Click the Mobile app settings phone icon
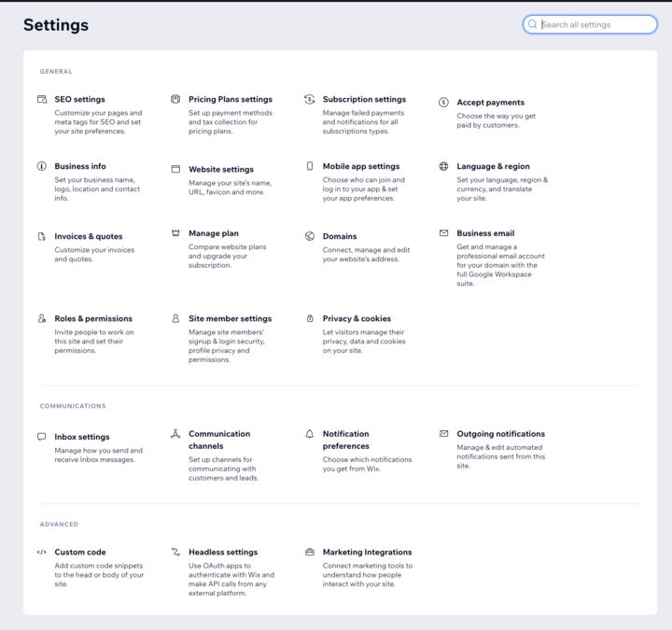 point(310,166)
